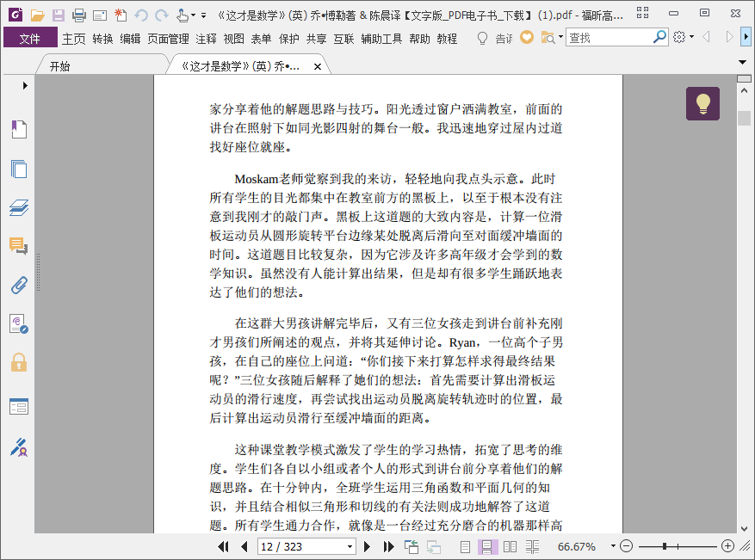This screenshot has width=755, height=560.
Task: Find previous search result arrow
Action: (707, 37)
